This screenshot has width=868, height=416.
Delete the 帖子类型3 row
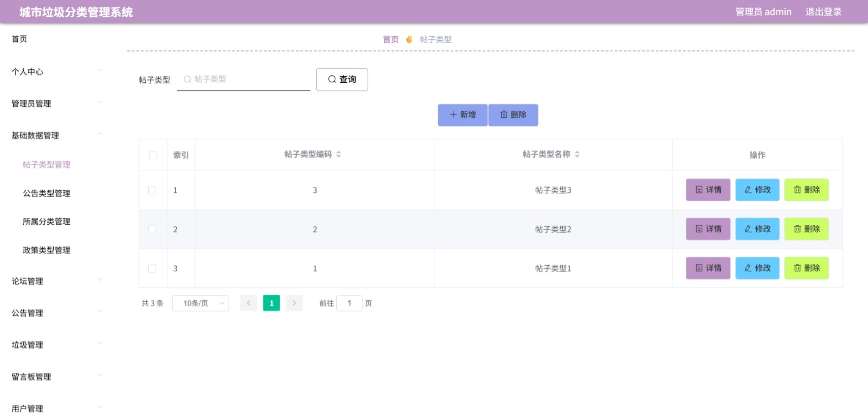pos(806,190)
